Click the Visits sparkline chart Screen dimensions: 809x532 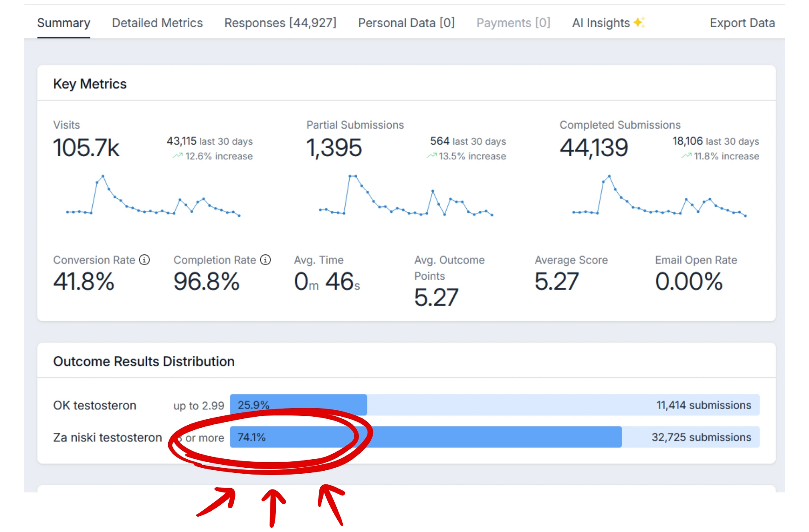pos(153,196)
